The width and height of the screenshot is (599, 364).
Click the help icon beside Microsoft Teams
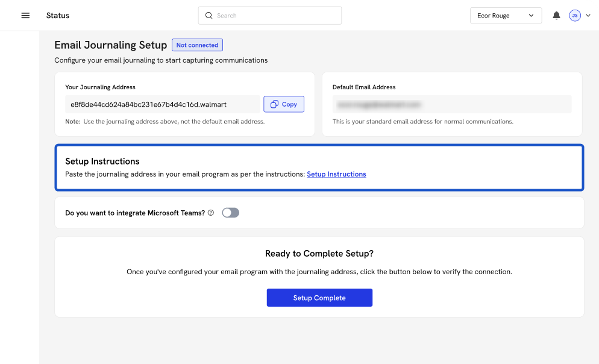(x=211, y=213)
